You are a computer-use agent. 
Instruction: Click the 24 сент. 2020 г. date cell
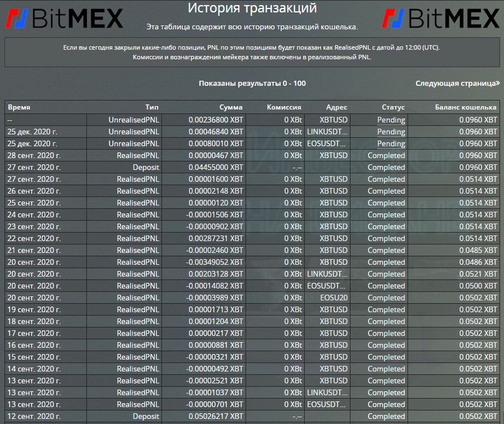click(34, 215)
